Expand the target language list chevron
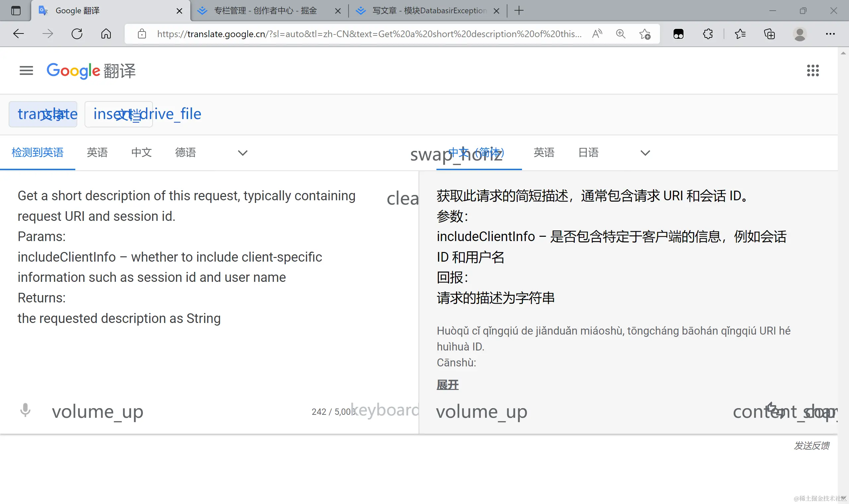This screenshot has height=504, width=849. tap(645, 153)
